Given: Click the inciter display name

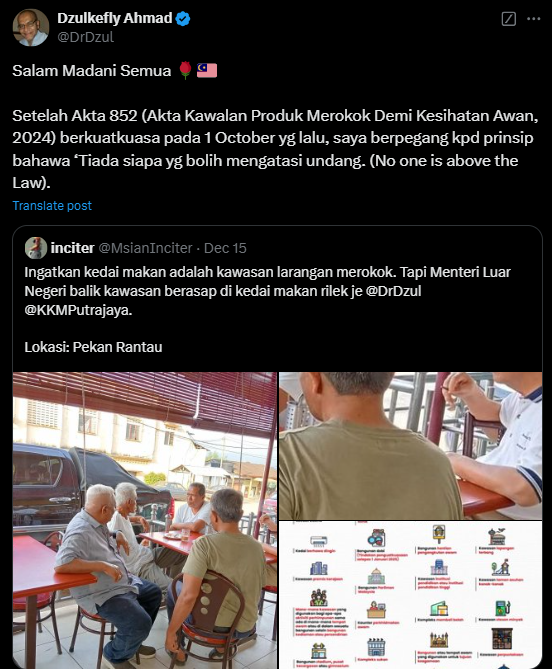Looking at the screenshot, I should 72,248.
